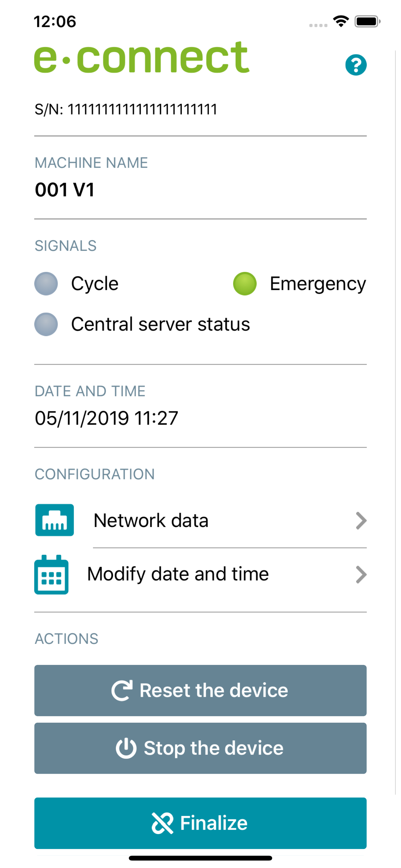Viewport: 401px width, 868px height.
Task: Reset the device
Action: pos(200,690)
